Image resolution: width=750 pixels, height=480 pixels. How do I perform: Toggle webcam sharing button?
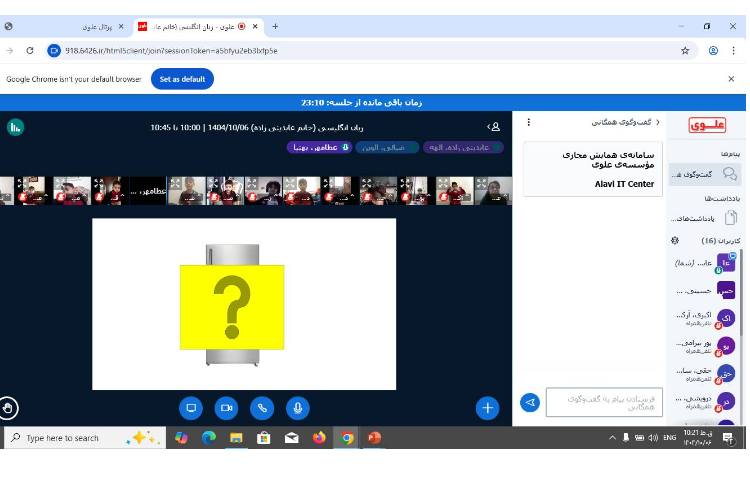(226, 408)
